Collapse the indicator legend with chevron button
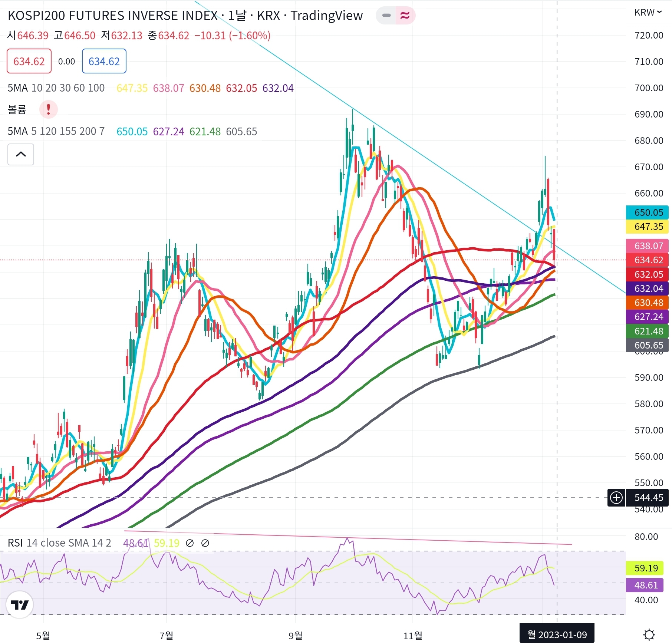The image size is (672, 643). click(x=21, y=154)
